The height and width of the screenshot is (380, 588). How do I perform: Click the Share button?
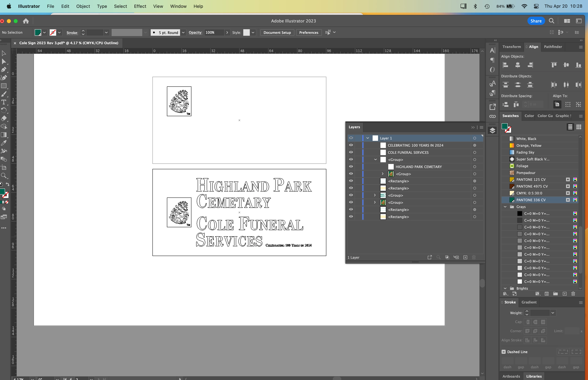coord(536,21)
